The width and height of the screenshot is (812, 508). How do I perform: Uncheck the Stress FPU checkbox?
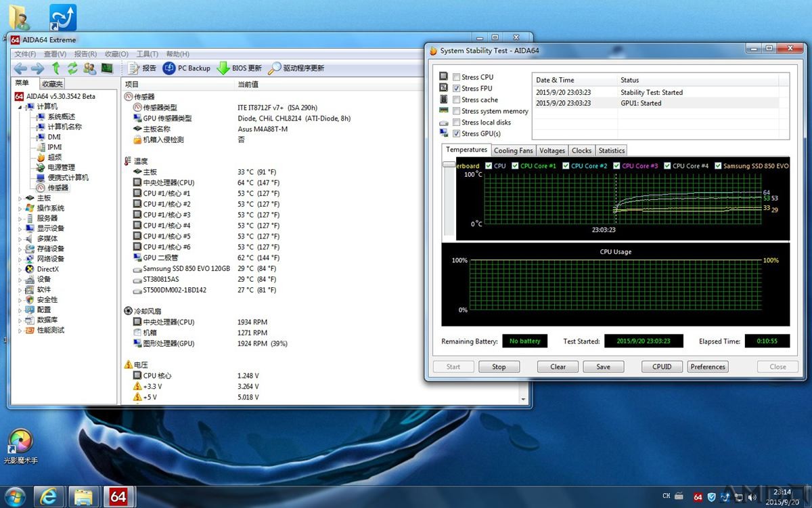pyautogui.click(x=457, y=89)
